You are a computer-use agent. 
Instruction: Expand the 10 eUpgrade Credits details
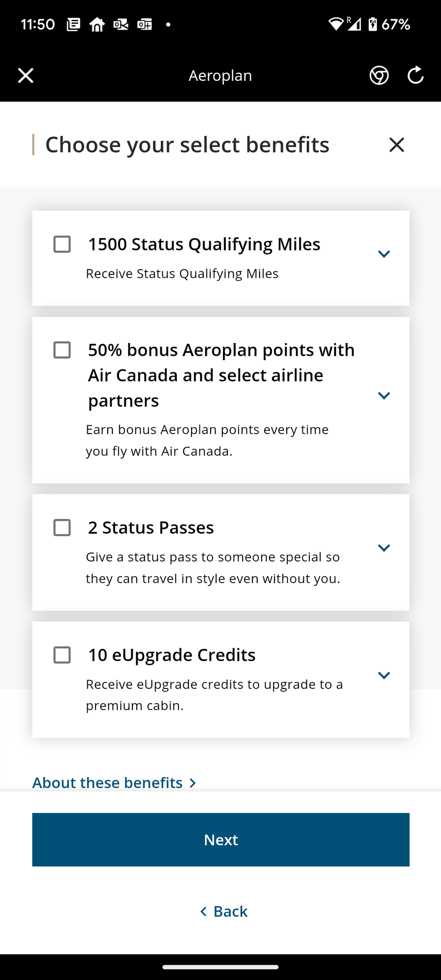[x=384, y=675]
